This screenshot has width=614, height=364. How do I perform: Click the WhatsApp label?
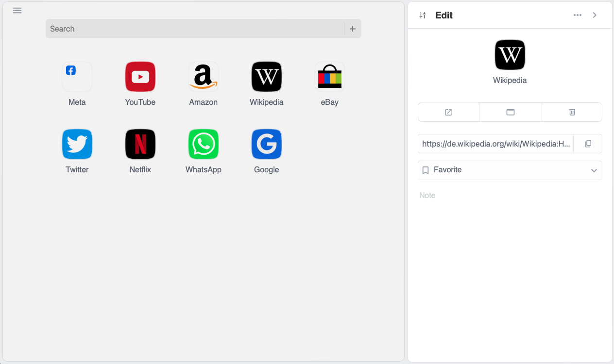click(x=204, y=170)
